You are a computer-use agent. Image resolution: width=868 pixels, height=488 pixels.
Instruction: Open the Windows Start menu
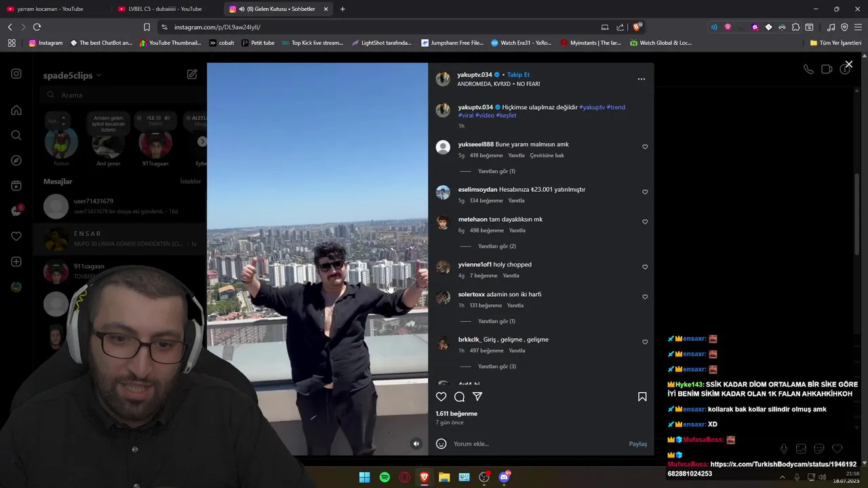pos(364,477)
